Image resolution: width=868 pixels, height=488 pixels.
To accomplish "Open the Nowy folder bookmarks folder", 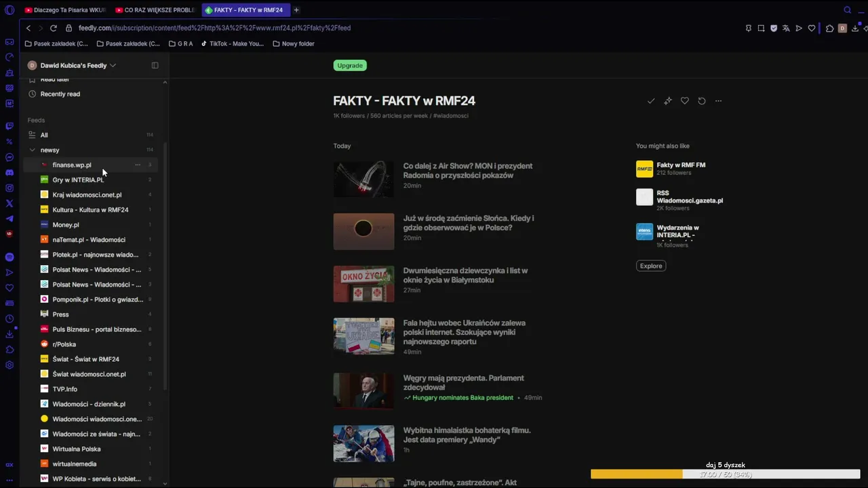I will 294,44.
